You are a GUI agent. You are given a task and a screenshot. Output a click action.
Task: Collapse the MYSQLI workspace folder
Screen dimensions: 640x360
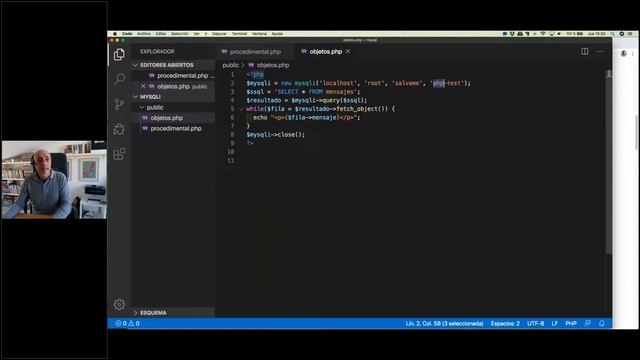[173, 97]
